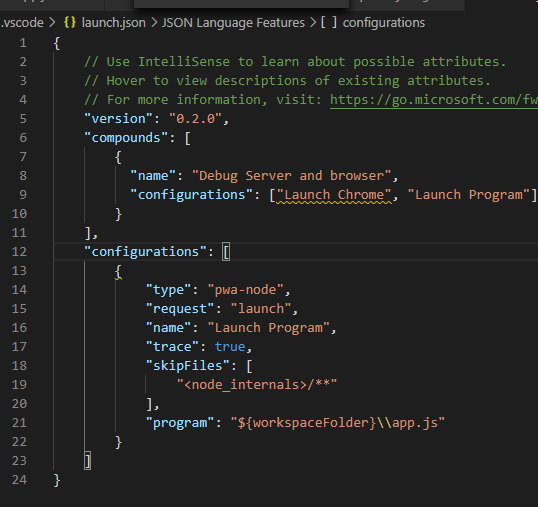This screenshot has height=507, width=538.
Task: Click the opening brace on line 1
Action: [57, 43]
